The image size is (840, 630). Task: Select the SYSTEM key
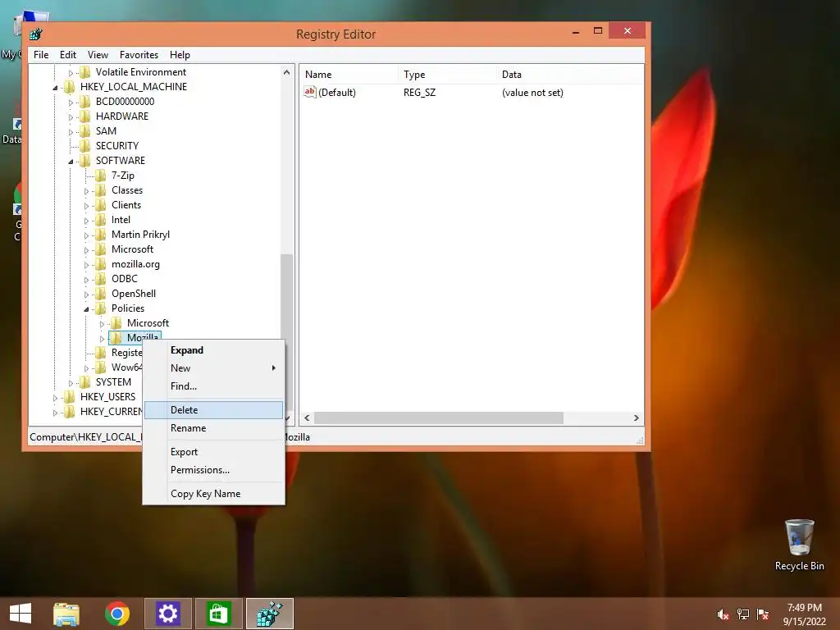[113, 382]
